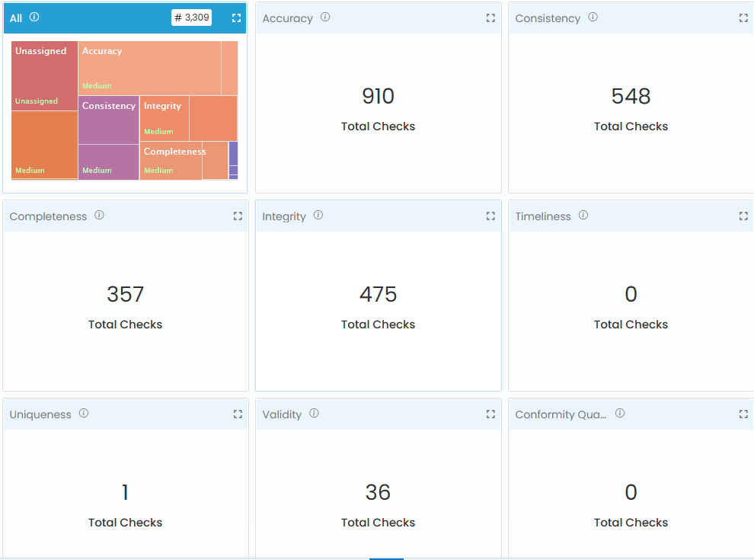Maximize the Consistency card
This screenshot has width=754, height=560.
743,18
